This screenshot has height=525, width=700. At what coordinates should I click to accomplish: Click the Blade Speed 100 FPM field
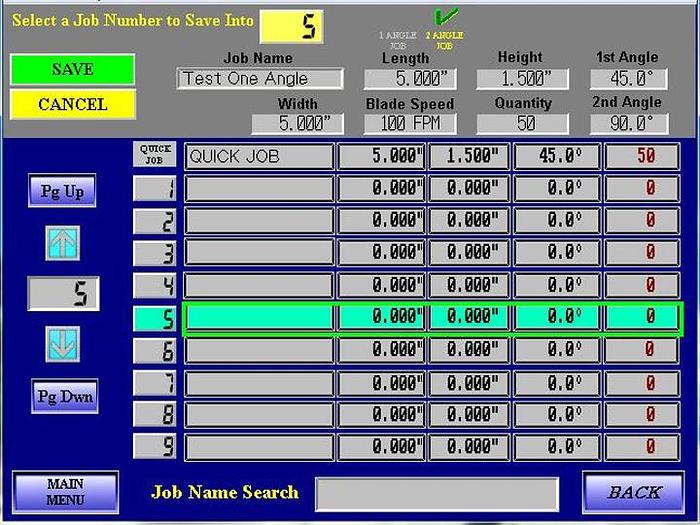click(410, 124)
